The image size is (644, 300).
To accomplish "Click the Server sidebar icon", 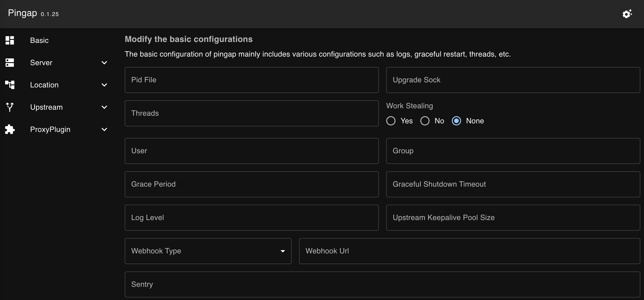I will 10,63.
